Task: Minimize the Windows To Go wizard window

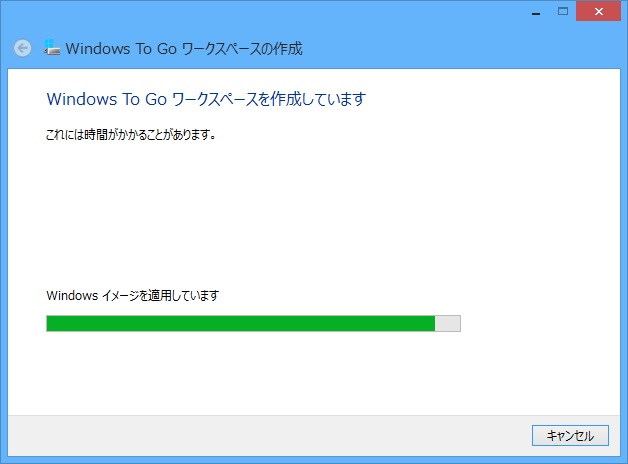Action: click(x=536, y=12)
